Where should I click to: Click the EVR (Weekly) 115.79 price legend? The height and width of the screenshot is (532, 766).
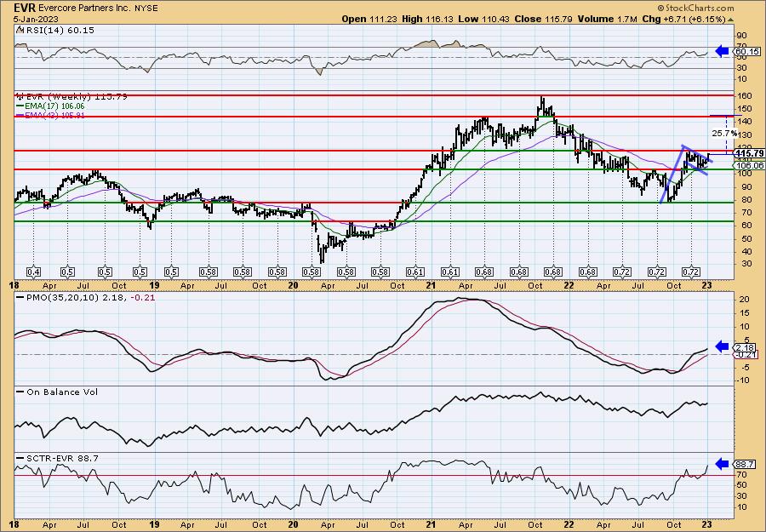71,97
